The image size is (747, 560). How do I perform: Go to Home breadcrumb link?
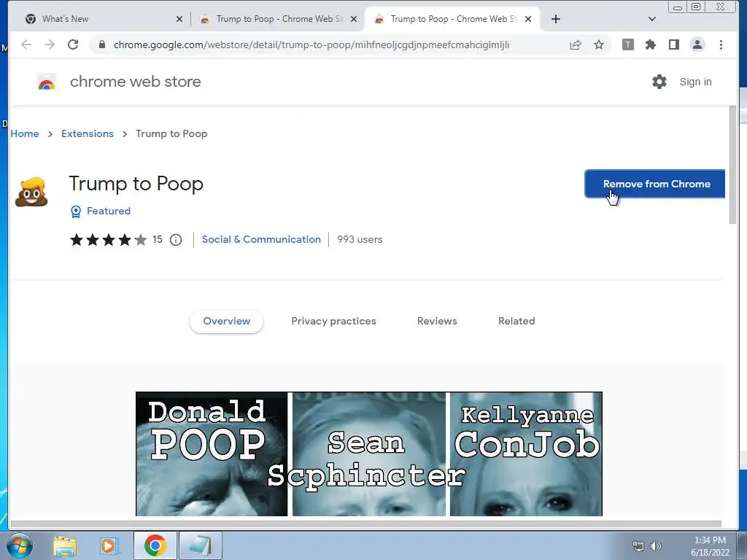click(25, 134)
